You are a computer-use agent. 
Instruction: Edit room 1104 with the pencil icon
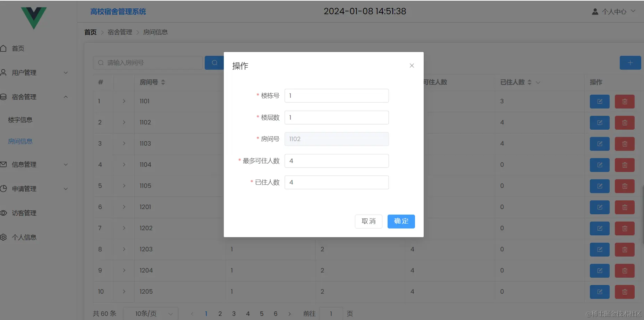600,165
